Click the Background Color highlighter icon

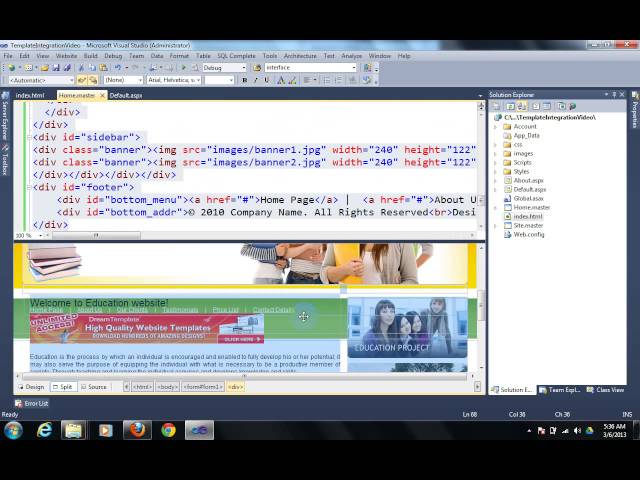(292, 80)
